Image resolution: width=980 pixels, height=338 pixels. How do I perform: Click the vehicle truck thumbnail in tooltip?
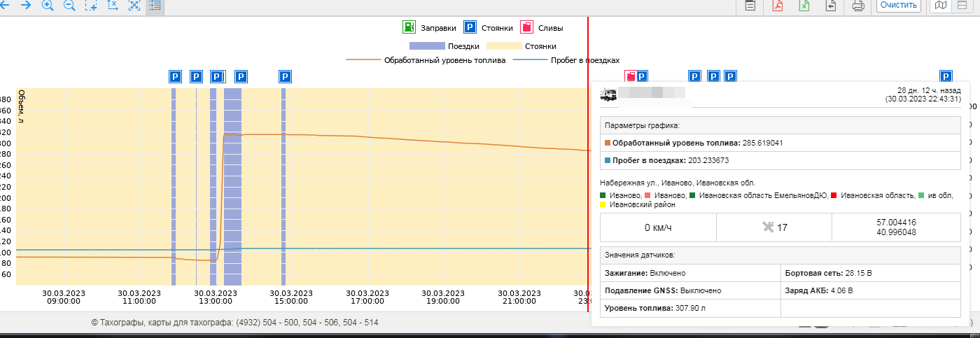608,94
